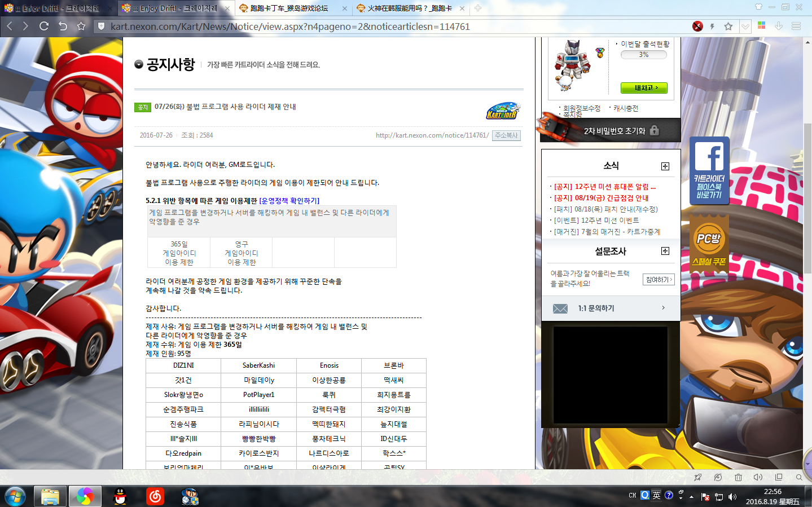This screenshot has height=507, width=812.
Task: Click the KartRider logo in notice header
Action: (502, 111)
